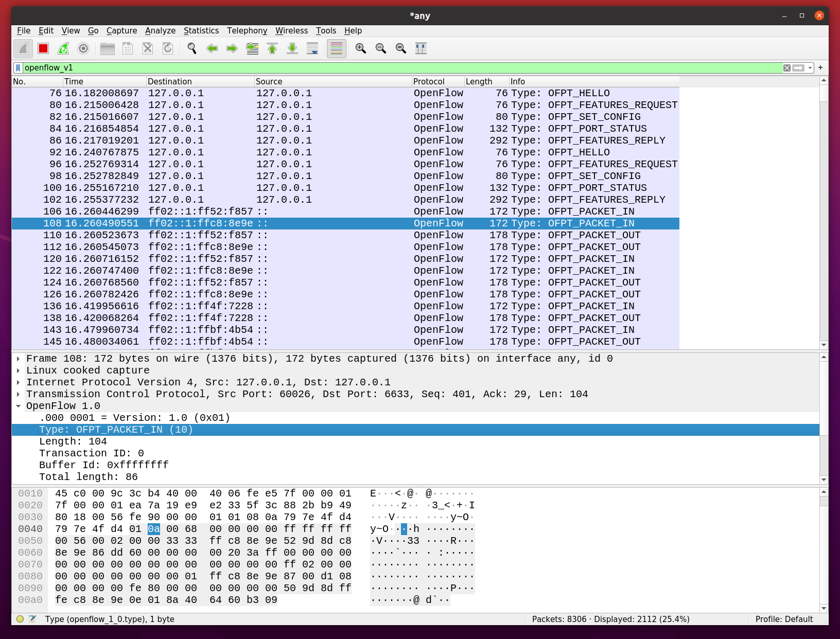
Task: Open display filter bookmarks
Action: point(18,68)
